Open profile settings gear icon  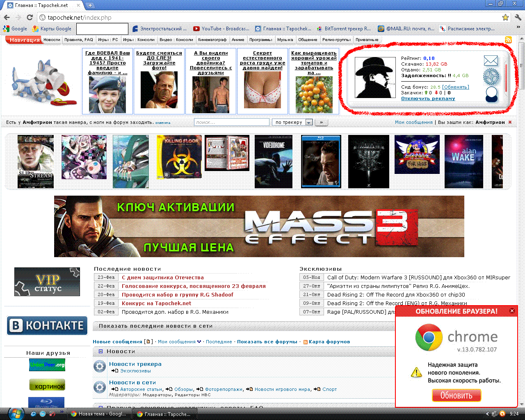pyautogui.click(x=491, y=77)
